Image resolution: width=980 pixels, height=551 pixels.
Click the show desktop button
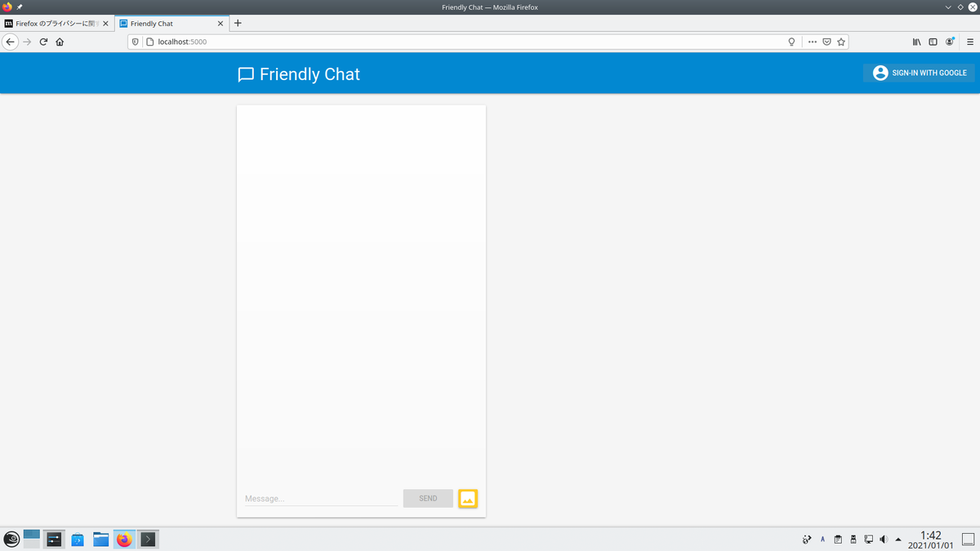click(969, 539)
